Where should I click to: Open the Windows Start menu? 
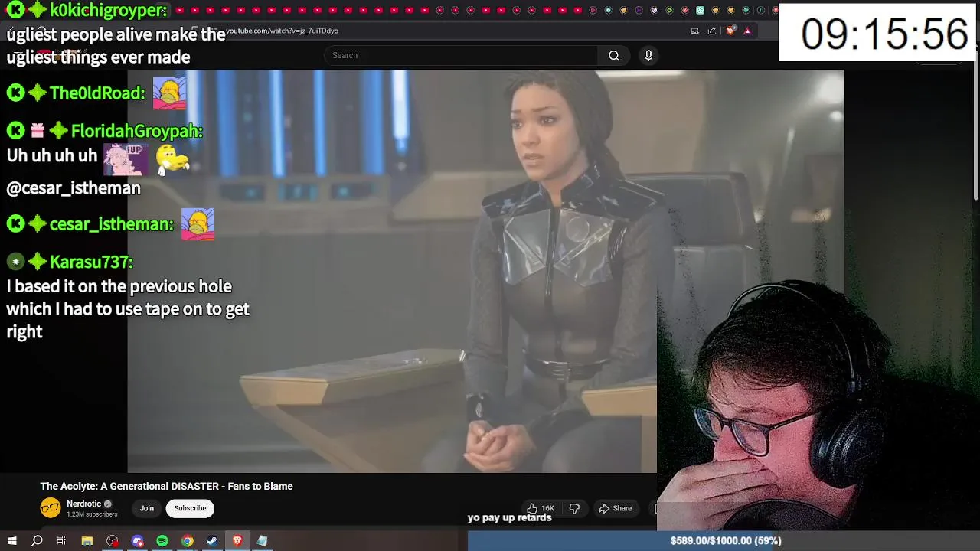click(12, 541)
